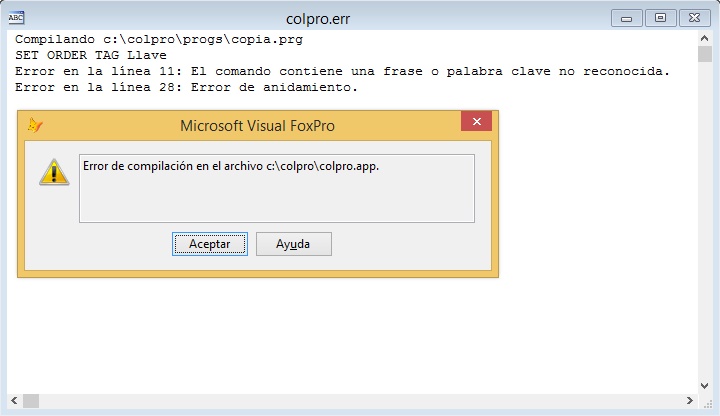Click the warning triangle icon in dialog

coord(54,172)
